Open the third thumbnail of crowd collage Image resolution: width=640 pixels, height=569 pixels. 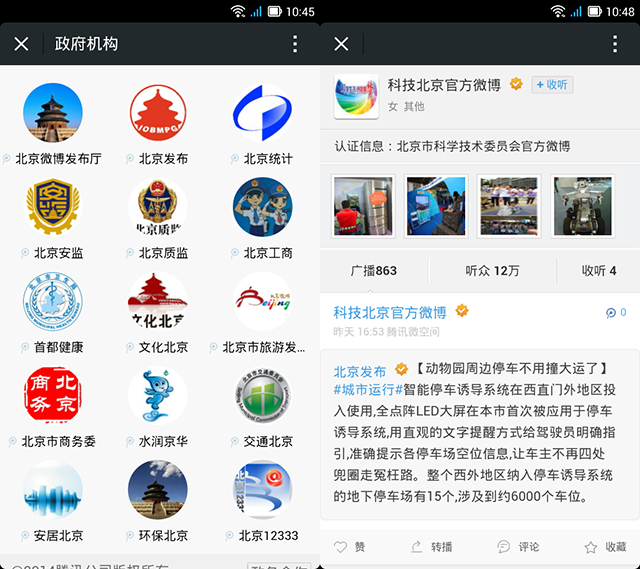tap(509, 206)
